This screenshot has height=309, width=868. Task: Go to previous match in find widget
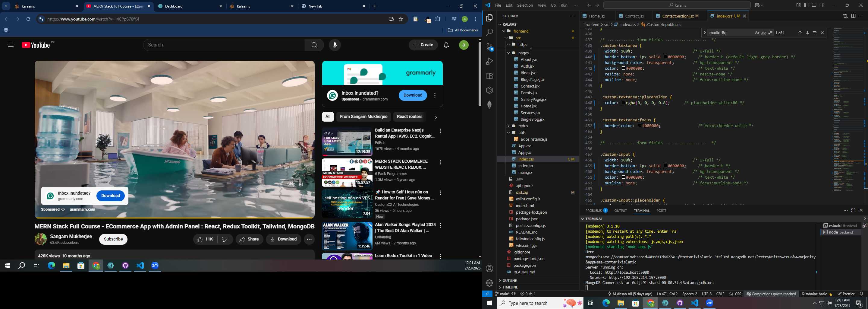800,33
